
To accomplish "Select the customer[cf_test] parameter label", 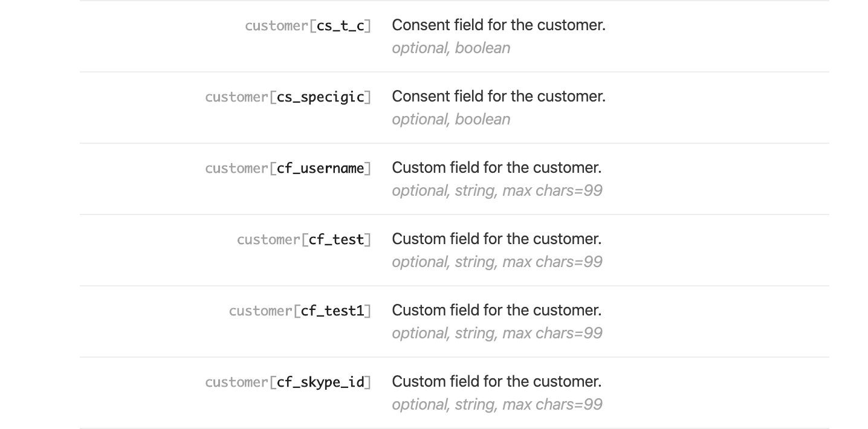I will point(304,240).
